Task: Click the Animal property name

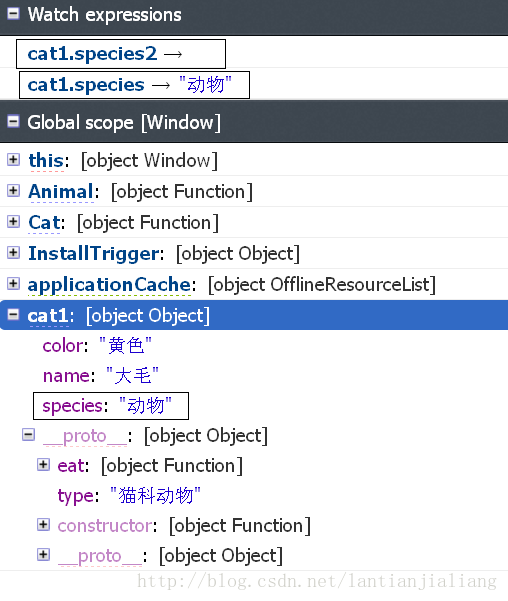Action: pos(61,191)
